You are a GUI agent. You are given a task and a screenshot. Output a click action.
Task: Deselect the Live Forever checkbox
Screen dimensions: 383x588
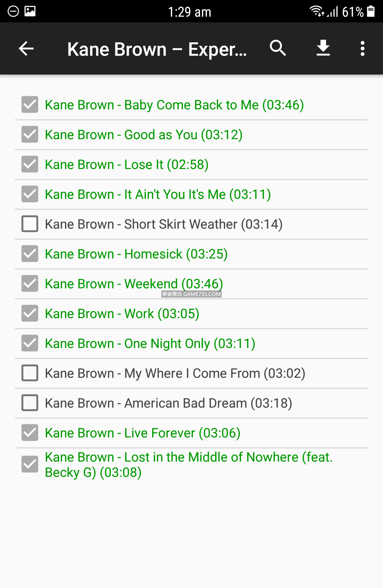coord(30,433)
